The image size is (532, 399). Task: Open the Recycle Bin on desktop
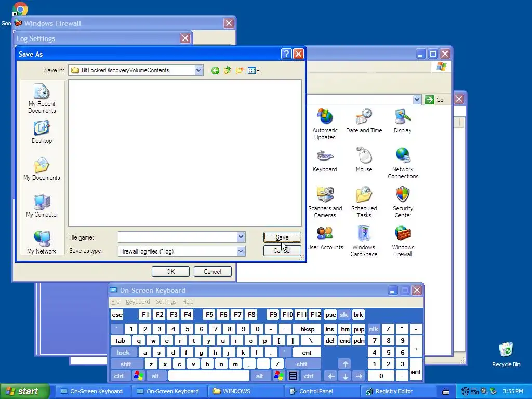(506, 354)
